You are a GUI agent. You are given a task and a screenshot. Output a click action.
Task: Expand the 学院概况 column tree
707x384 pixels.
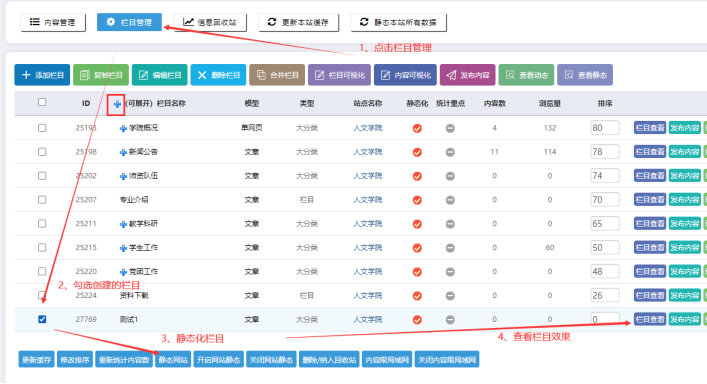(123, 128)
